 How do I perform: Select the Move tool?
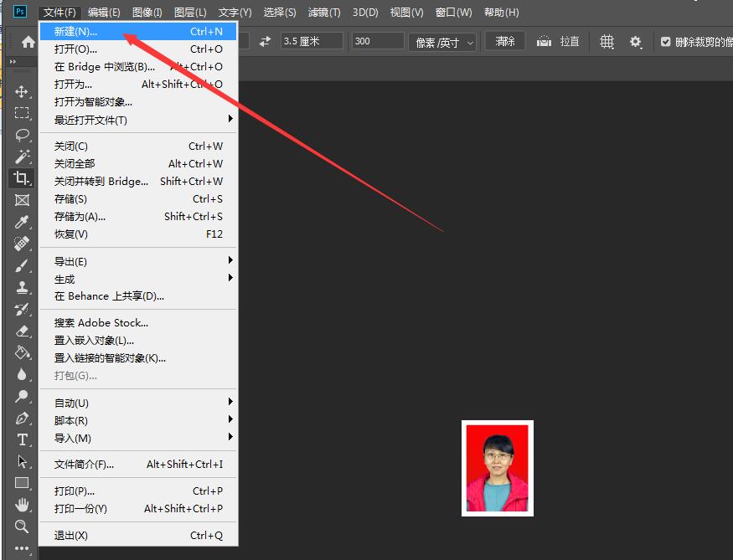point(22,91)
